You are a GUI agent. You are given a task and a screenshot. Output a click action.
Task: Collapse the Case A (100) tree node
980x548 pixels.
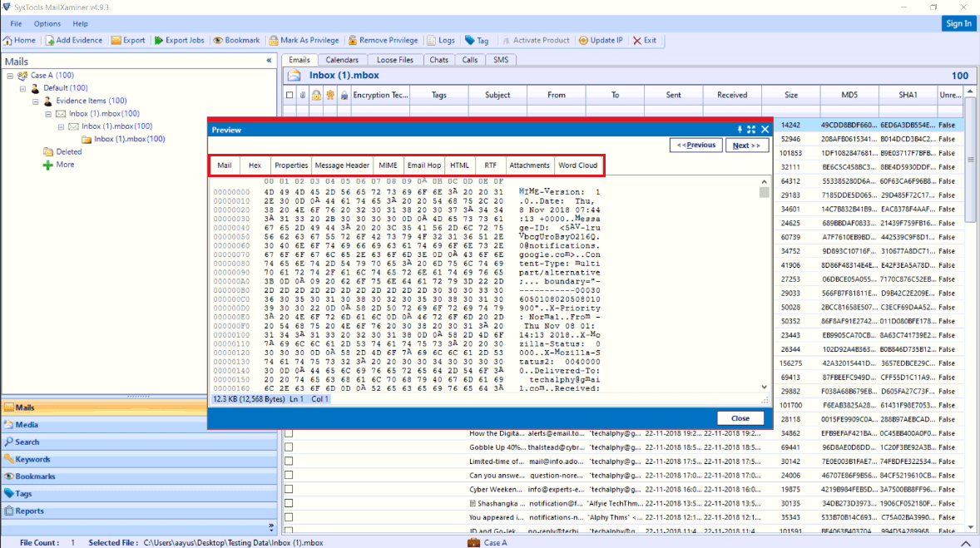(x=10, y=76)
